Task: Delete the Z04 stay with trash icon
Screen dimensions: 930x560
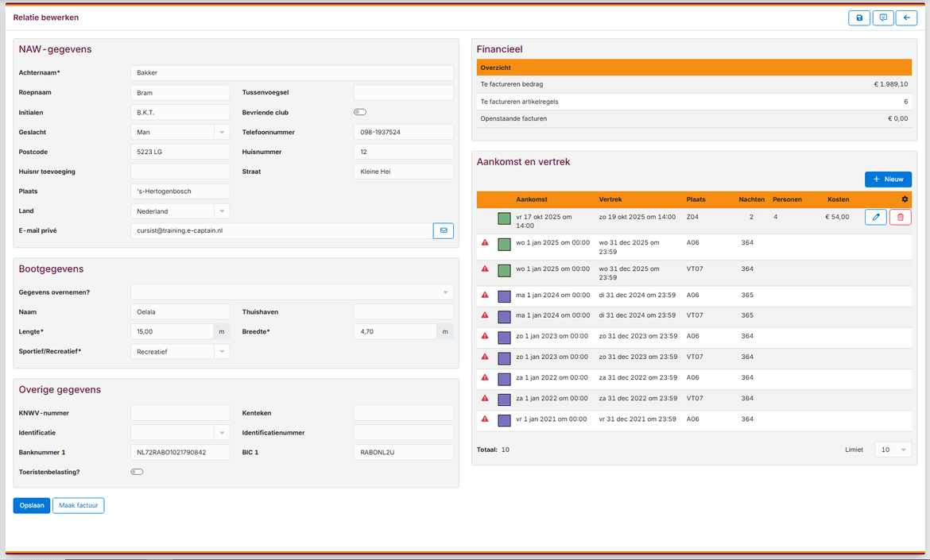Action: 901,217
